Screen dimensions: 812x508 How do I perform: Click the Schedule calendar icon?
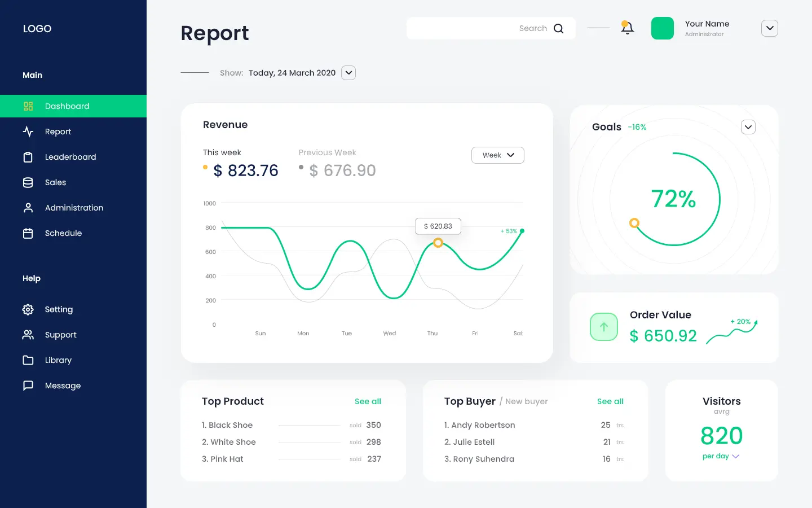click(x=28, y=233)
